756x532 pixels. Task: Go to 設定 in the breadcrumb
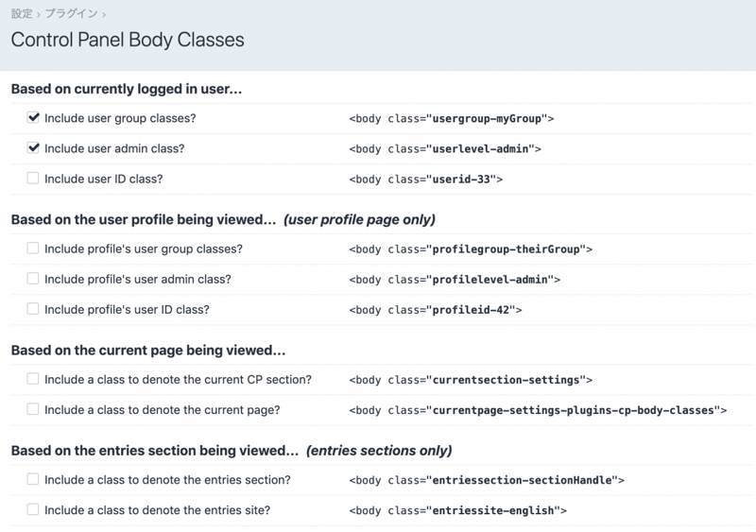pos(21,14)
